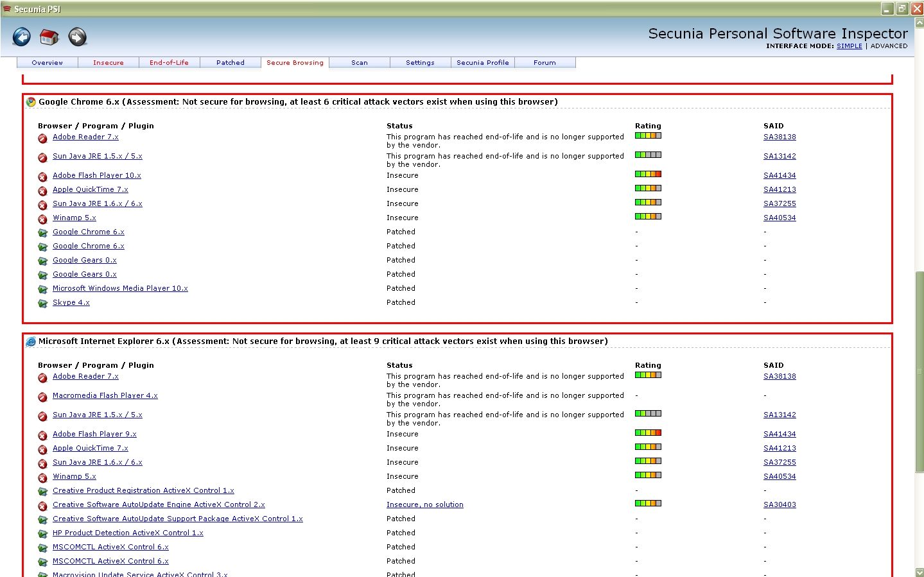Viewport: 924px width, 577px height.
Task: Click end-of-life icon beside Macromedia Flash Player 4.x
Action: click(42, 397)
